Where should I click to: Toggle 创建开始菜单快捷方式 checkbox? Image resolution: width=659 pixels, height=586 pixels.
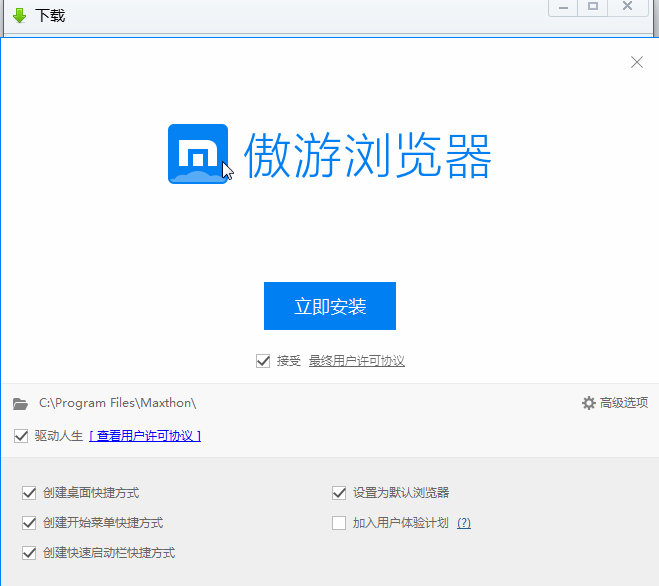click(29, 523)
